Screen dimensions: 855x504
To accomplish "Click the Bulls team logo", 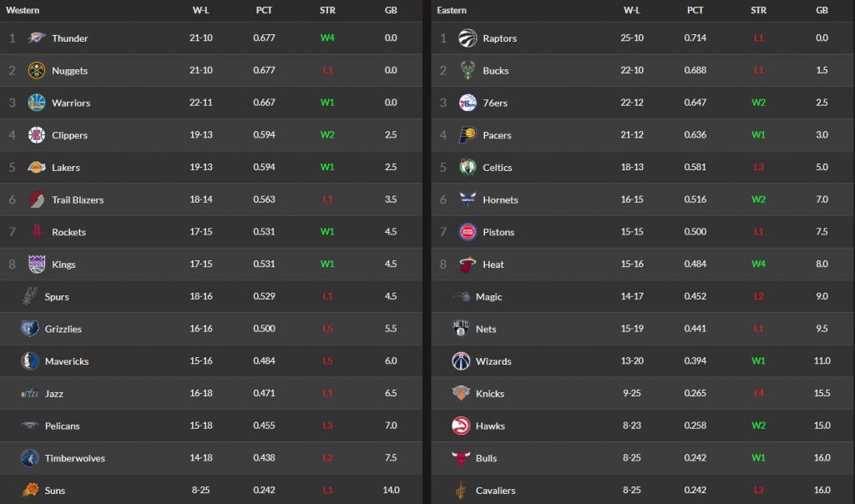I will click(x=461, y=458).
